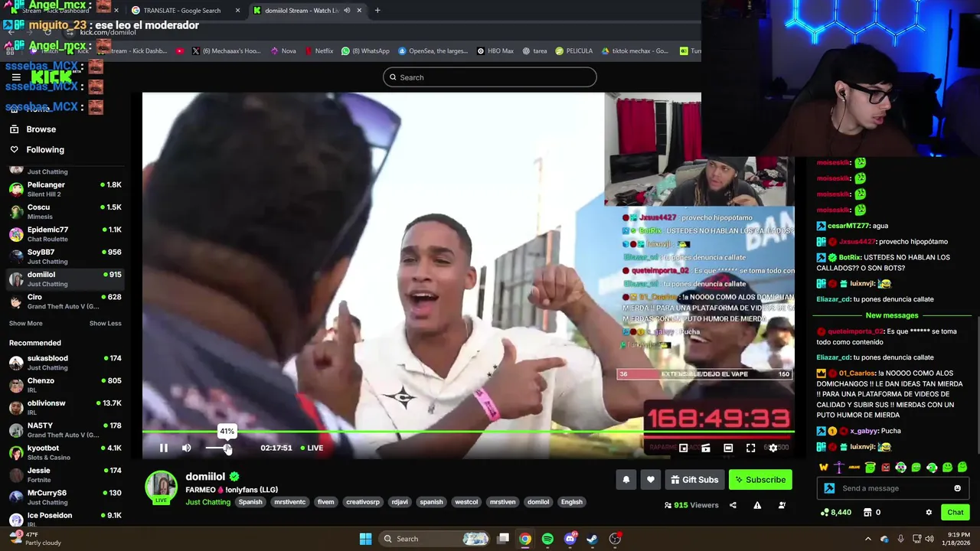980x551 pixels.
Task: Open Coscu channel in sidebar
Action: (64, 212)
